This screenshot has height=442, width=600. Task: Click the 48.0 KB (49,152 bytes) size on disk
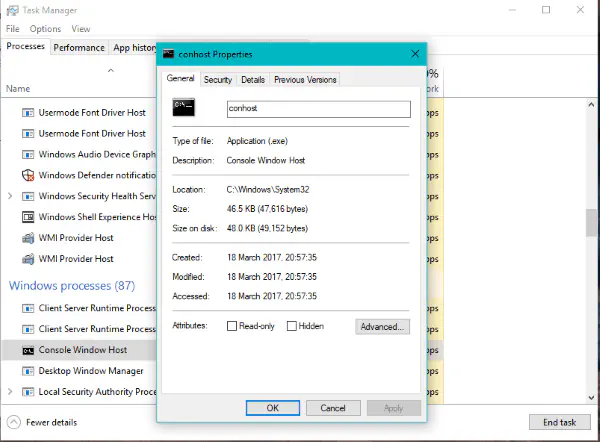(267, 228)
